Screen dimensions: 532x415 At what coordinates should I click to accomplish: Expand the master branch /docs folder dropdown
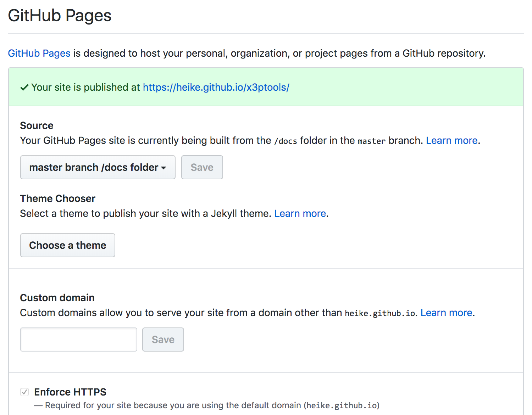point(98,167)
